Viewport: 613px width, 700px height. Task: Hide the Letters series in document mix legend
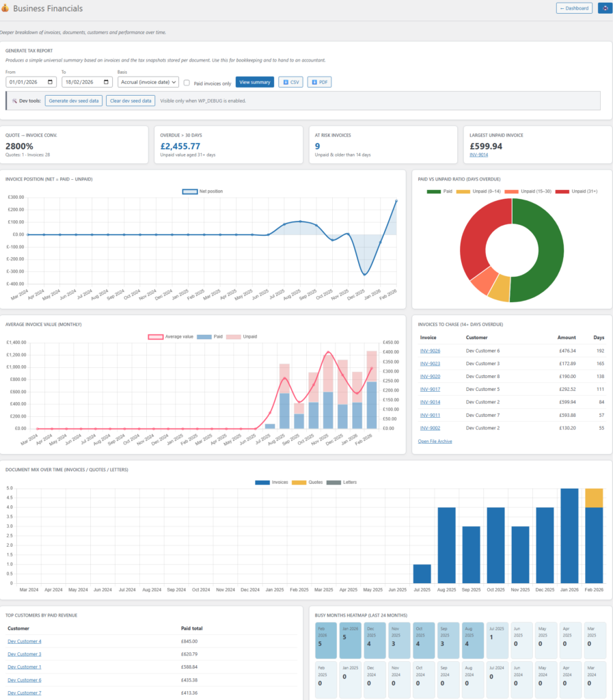(332, 483)
